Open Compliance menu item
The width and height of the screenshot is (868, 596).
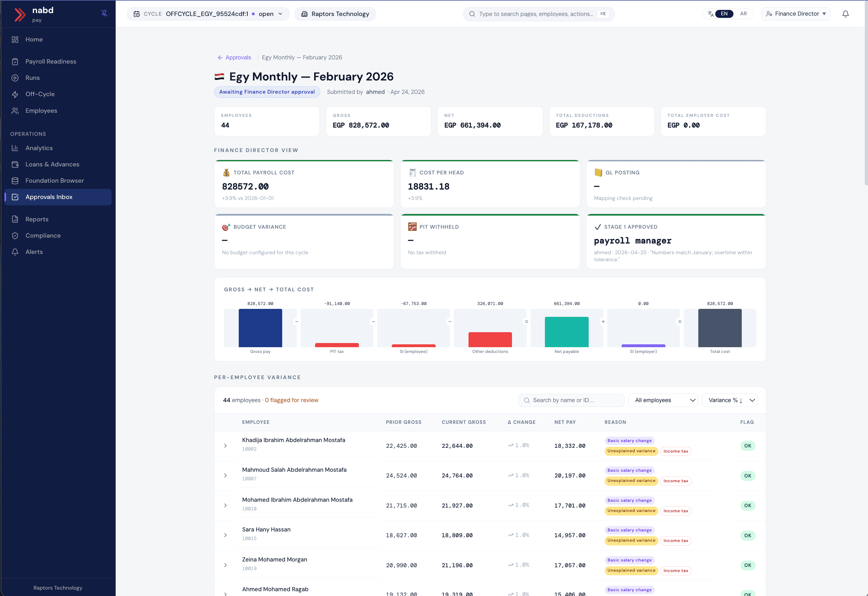pos(58,236)
